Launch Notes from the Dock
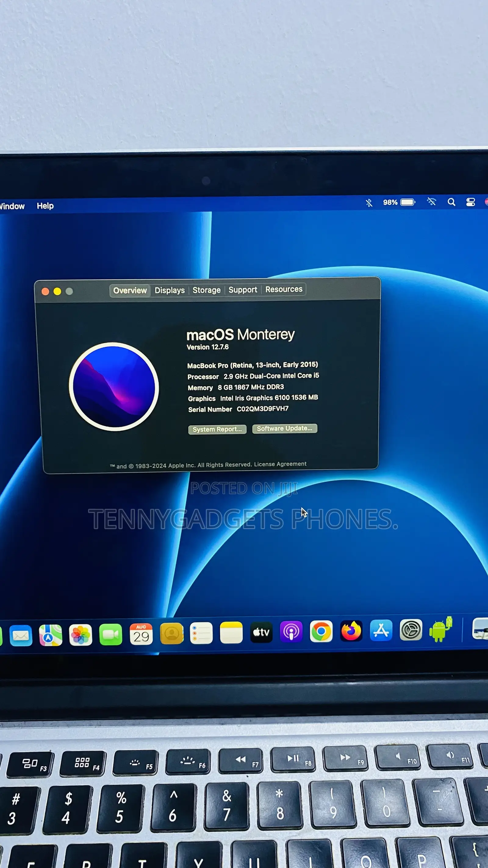Screen dimensions: 488x868 pyautogui.click(x=231, y=633)
